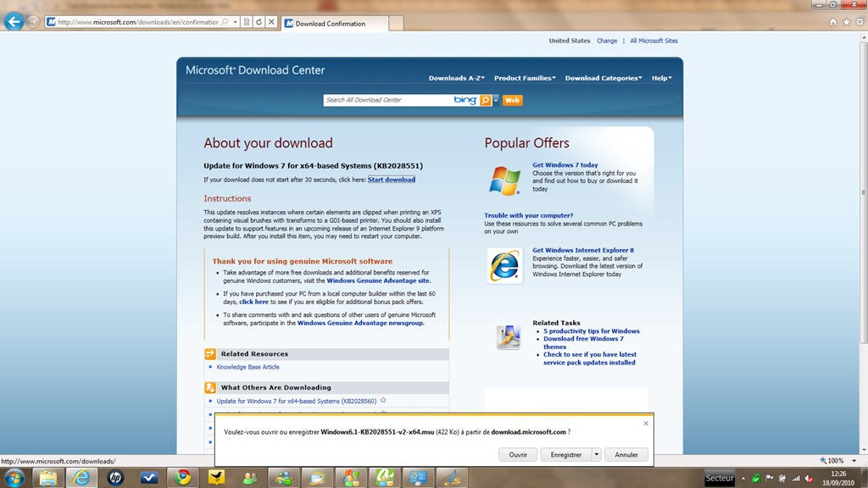Click the muted volume tray icon
The width and height of the screenshot is (868, 488).
pyautogui.click(x=809, y=479)
